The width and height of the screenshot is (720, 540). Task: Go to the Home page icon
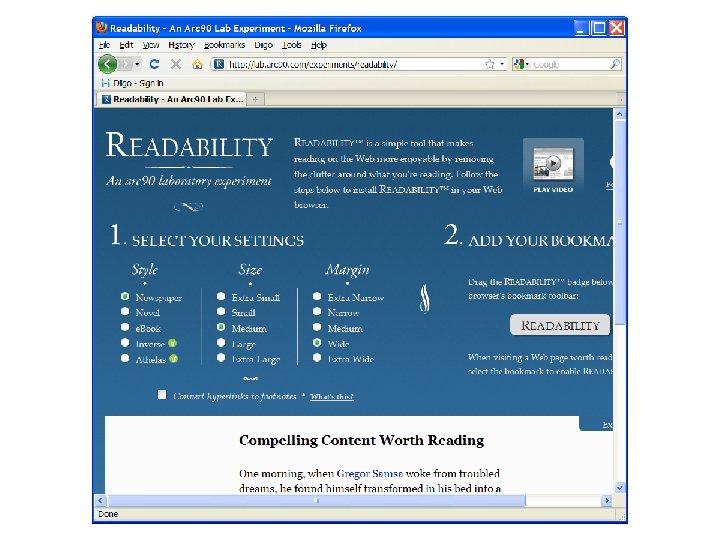click(x=197, y=64)
